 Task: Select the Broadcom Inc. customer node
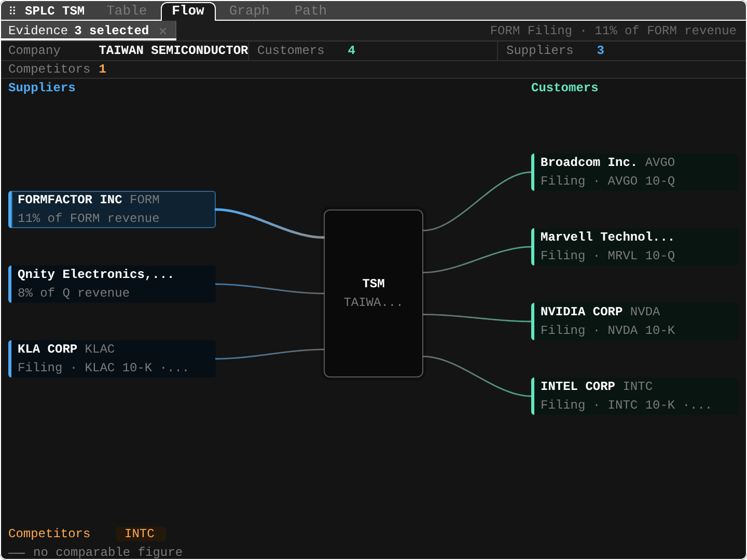(x=635, y=172)
